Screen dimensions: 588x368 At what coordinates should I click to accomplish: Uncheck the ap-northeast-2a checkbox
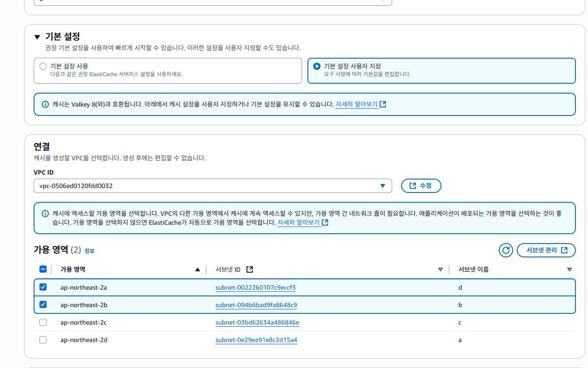tap(43, 287)
